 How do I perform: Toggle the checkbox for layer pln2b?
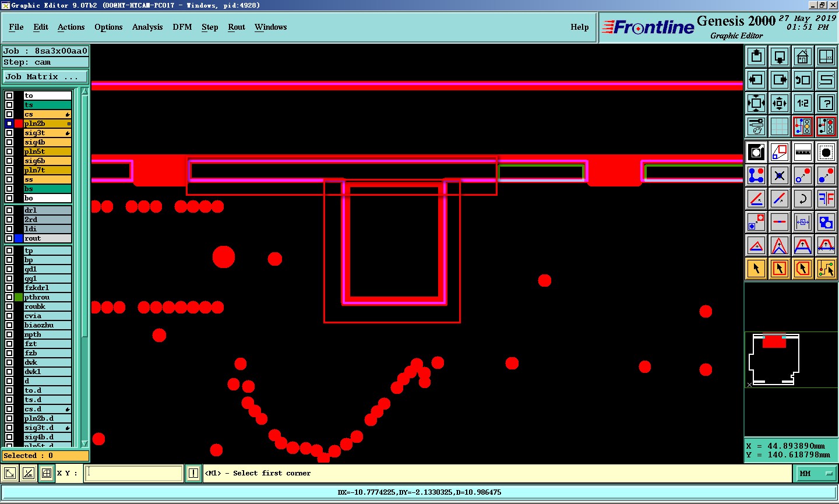[x=9, y=124]
